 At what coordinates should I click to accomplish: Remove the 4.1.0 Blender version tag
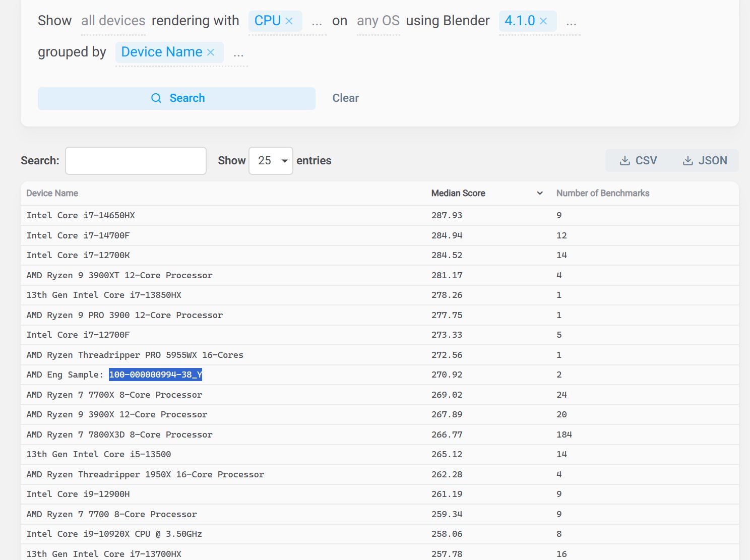pyautogui.click(x=543, y=21)
